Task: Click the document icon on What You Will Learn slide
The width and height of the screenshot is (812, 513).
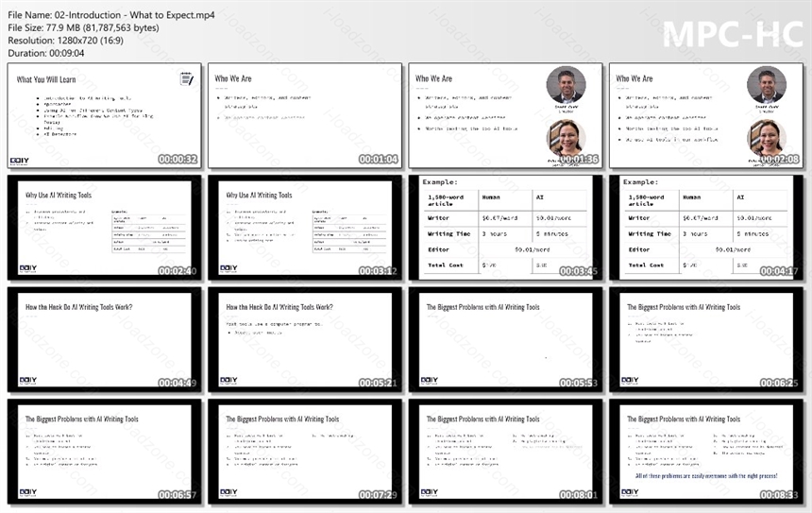Action: tap(187, 78)
